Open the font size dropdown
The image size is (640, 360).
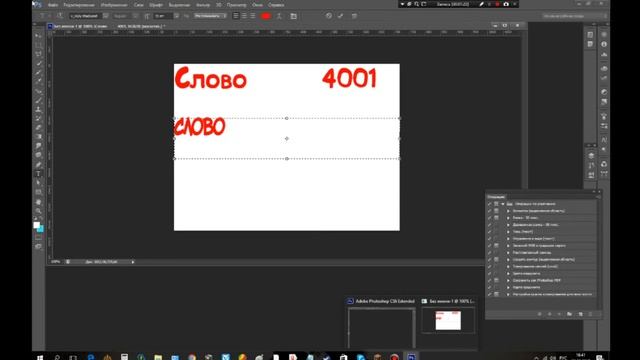[176, 16]
